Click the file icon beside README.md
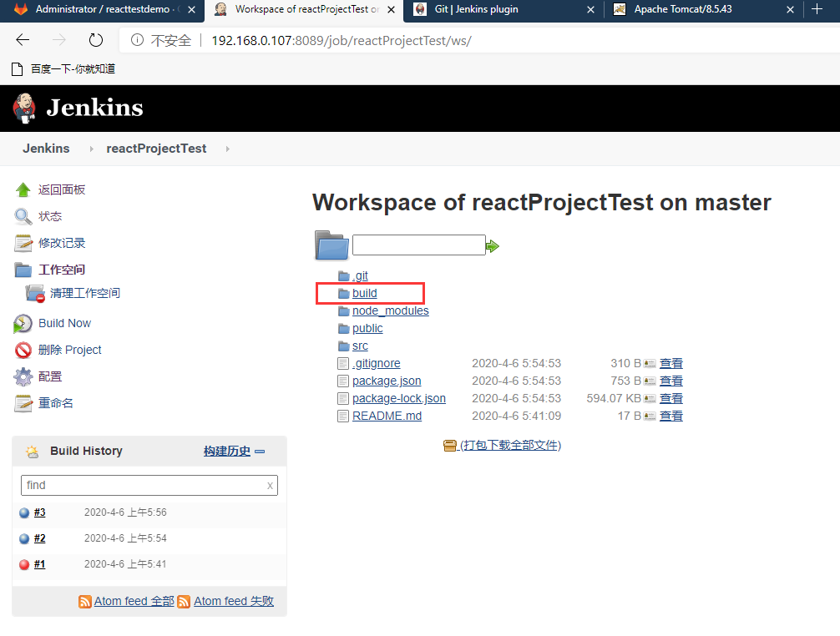Image resolution: width=840 pixels, height=636 pixels. coord(343,416)
